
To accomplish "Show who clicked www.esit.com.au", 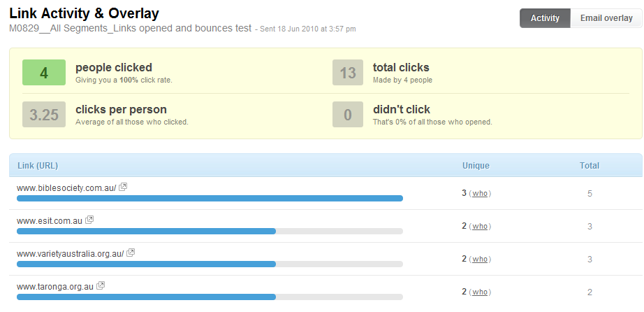I will coord(480,227).
